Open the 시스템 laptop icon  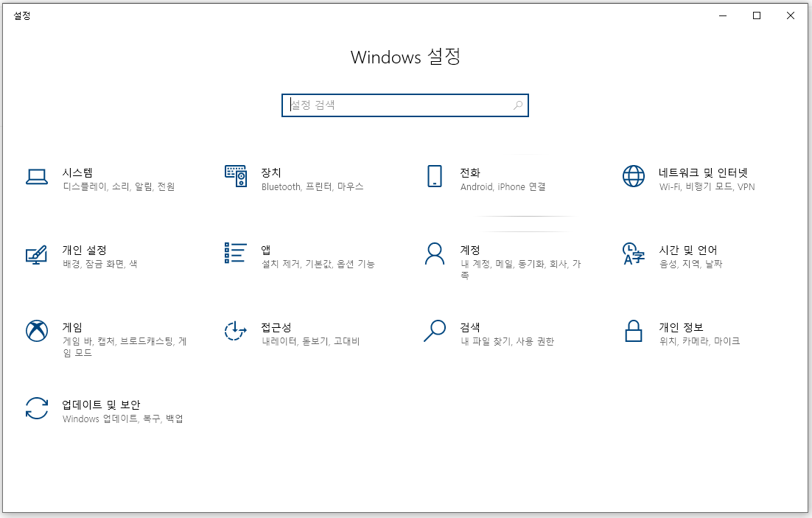pyautogui.click(x=37, y=177)
